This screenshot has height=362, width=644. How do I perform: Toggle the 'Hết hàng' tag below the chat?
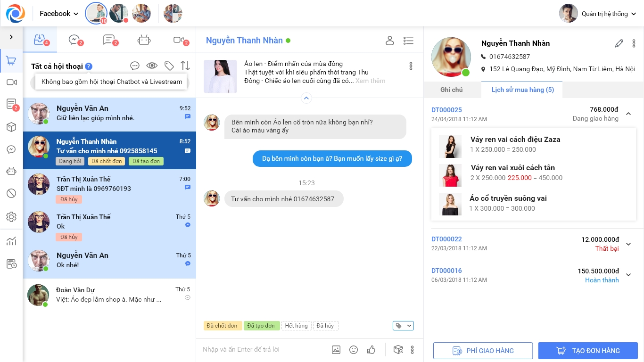(297, 326)
